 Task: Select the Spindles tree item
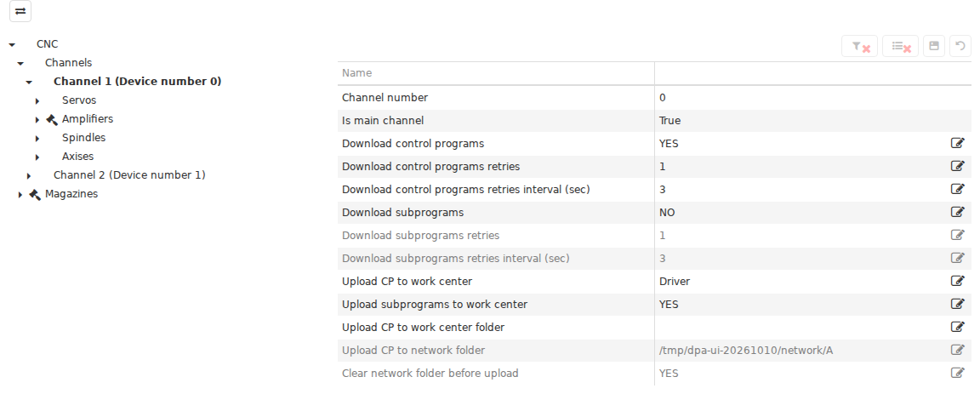[83, 138]
